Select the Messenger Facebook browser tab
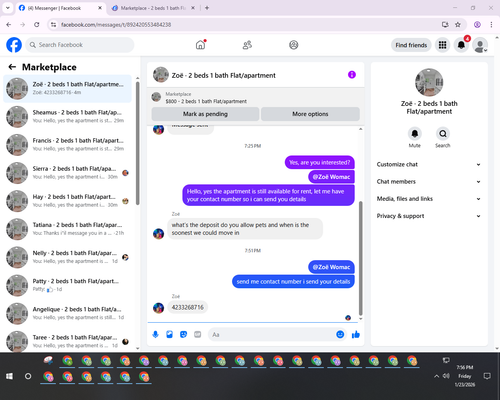This screenshot has height=400, width=500. tap(60, 8)
